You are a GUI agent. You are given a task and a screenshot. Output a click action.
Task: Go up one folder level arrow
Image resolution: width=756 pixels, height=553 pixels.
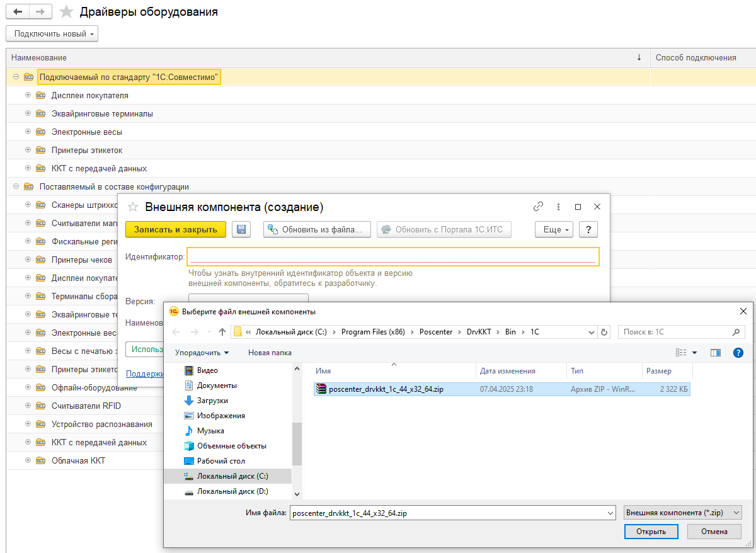[x=222, y=332]
